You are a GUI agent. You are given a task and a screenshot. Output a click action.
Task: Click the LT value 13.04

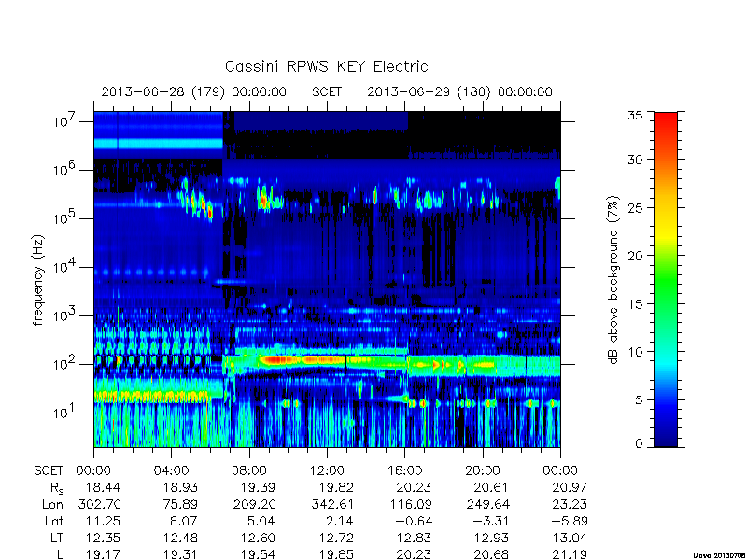tap(570, 539)
